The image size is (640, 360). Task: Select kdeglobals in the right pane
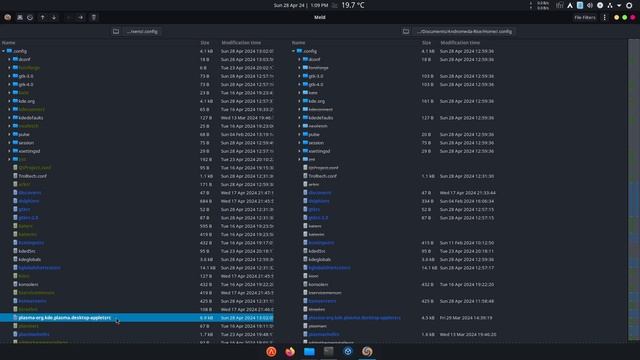[320, 259]
